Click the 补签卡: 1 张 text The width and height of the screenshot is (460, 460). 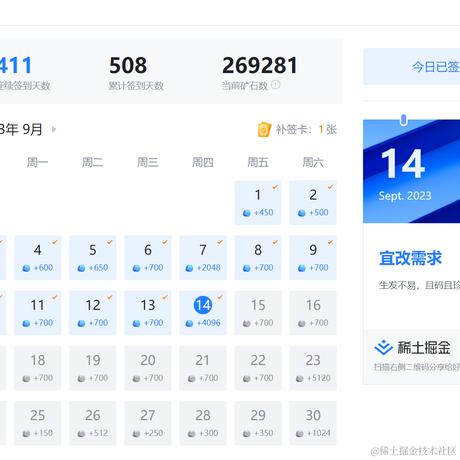306,129
